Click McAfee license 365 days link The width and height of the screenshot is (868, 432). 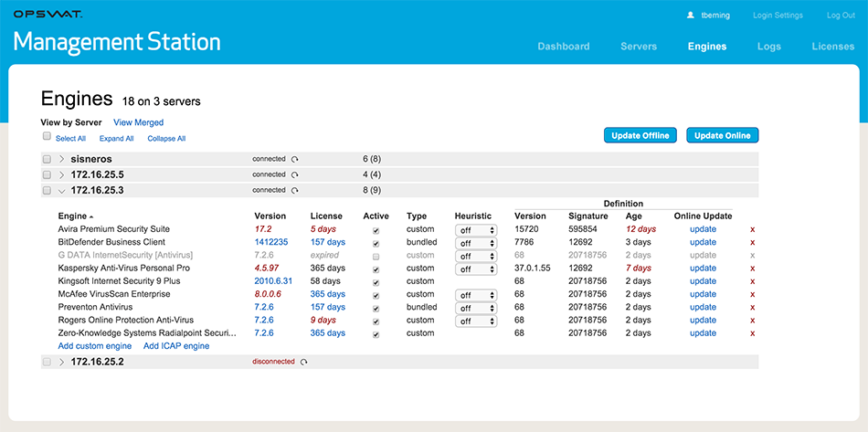(x=328, y=294)
